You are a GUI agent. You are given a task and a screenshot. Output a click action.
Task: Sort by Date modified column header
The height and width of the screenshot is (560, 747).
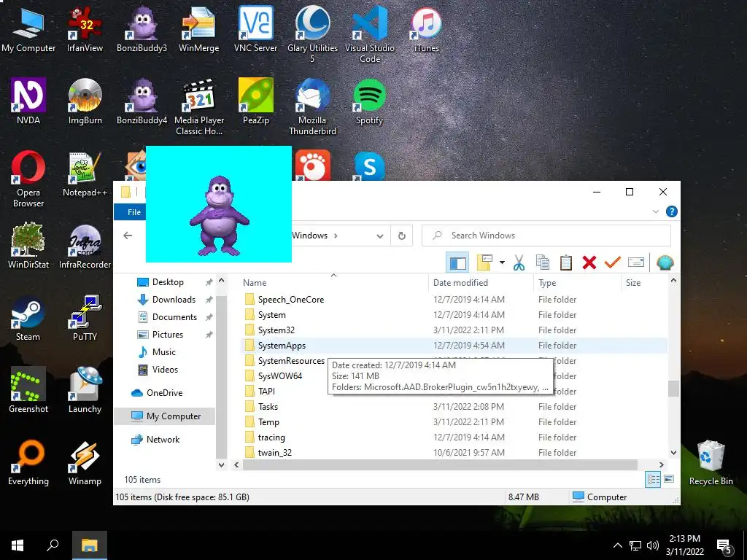point(481,282)
